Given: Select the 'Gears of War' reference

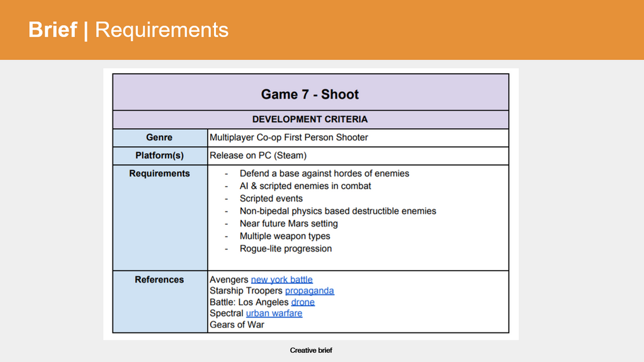Looking at the screenshot, I should [237, 325].
